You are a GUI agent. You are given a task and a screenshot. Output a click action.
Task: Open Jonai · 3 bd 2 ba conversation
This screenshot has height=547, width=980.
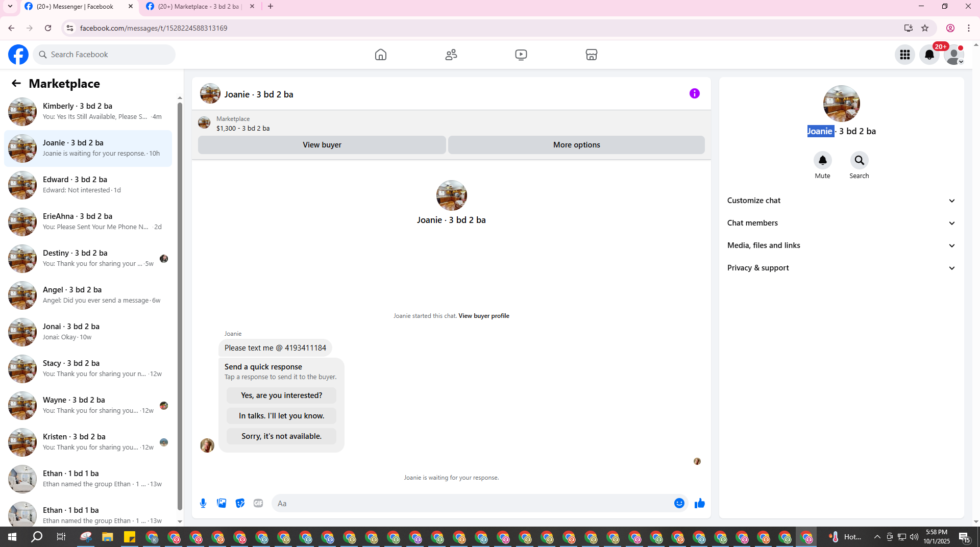click(88, 332)
